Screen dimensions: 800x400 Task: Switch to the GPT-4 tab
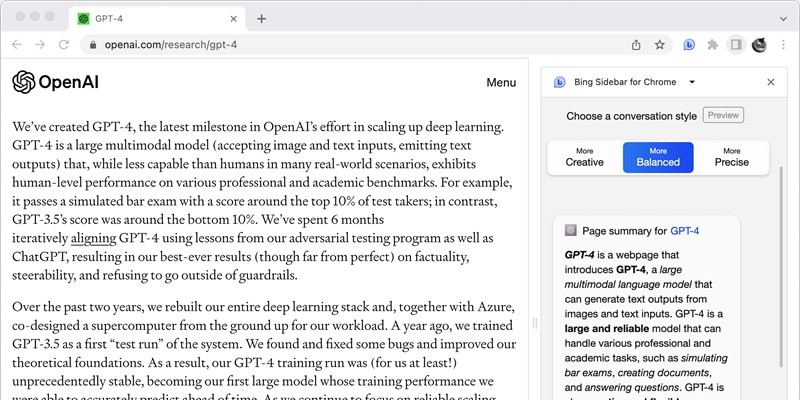pos(157,19)
